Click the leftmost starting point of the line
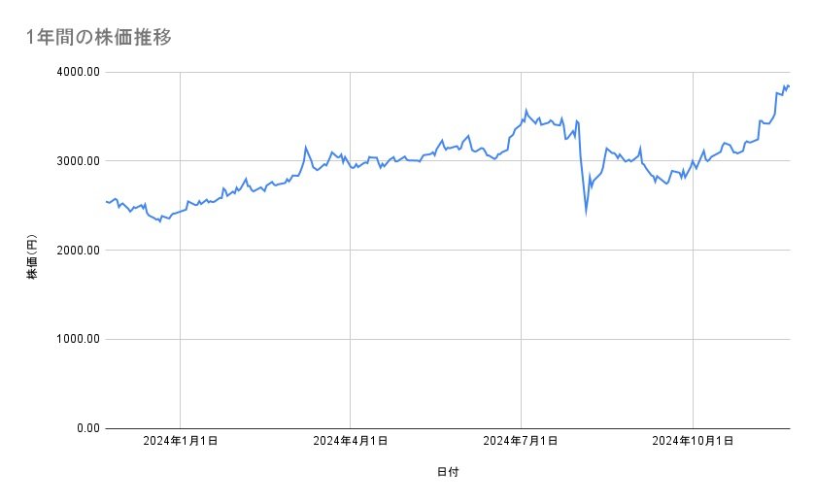815x504 pixels. pos(105,201)
